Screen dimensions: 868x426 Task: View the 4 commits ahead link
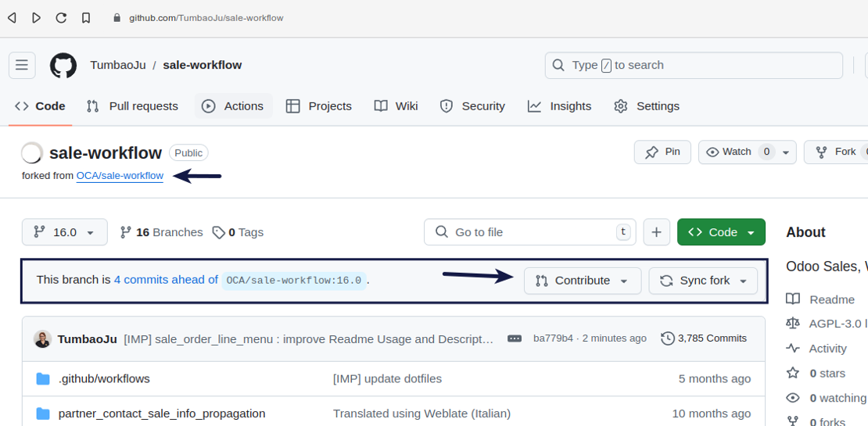166,280
